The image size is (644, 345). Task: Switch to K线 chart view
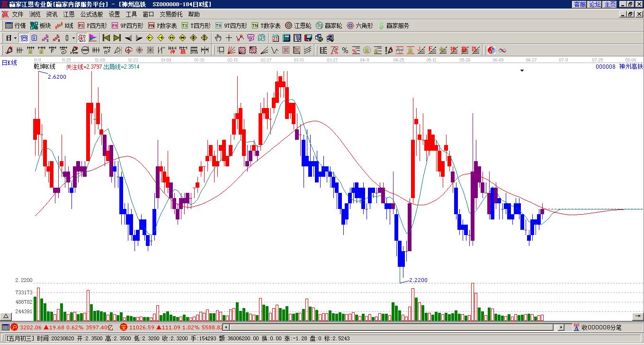[x=64, y=26]
